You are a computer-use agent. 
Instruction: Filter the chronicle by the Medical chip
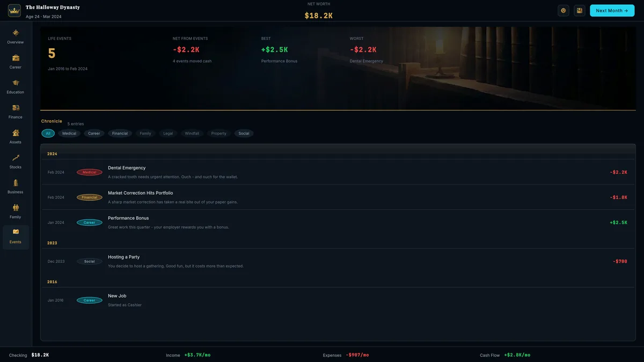[69, 134]
